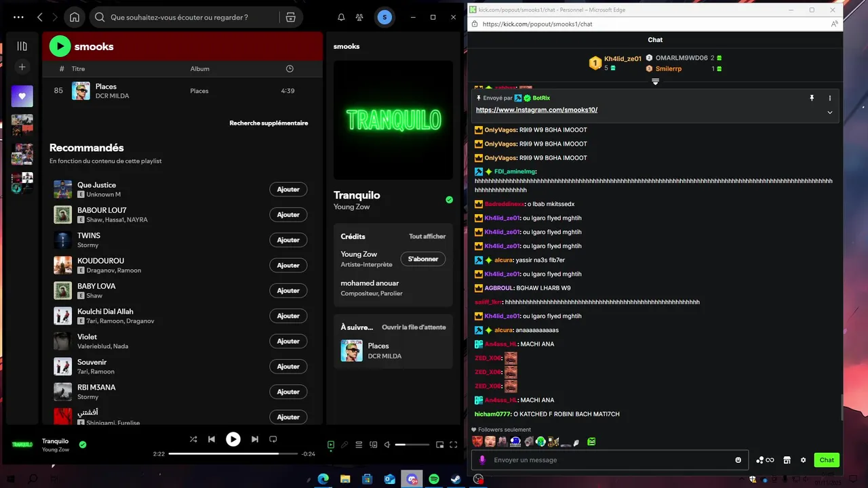
Task: Add TWINS by Stormy to playlist
Action: pos(288,240)
